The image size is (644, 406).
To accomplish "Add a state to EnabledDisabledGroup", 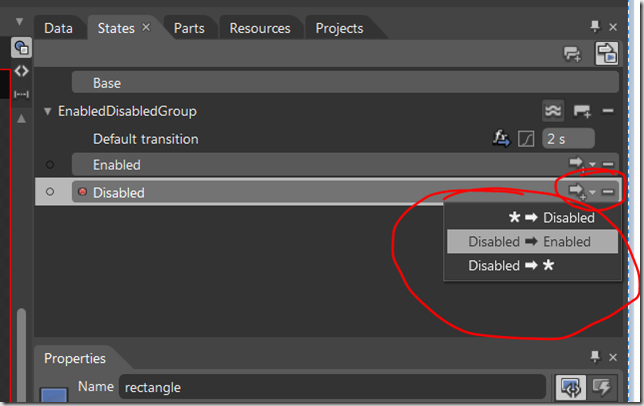I will (x=582, y=111).
